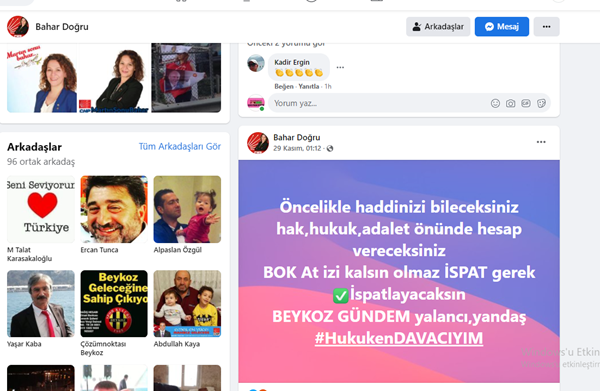
Task: Click the #HukukenDAVACIYIM hashtag
Action: point(399,338)
